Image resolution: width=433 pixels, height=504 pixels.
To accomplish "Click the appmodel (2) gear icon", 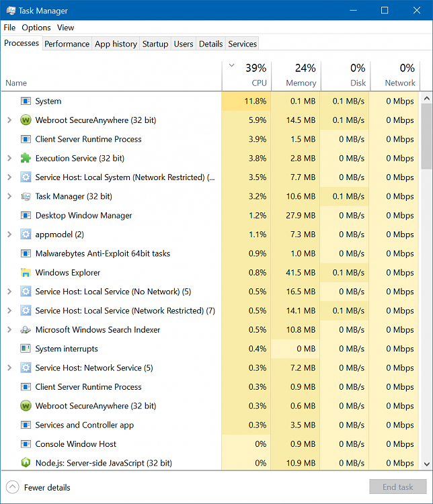I will point(26,235).
